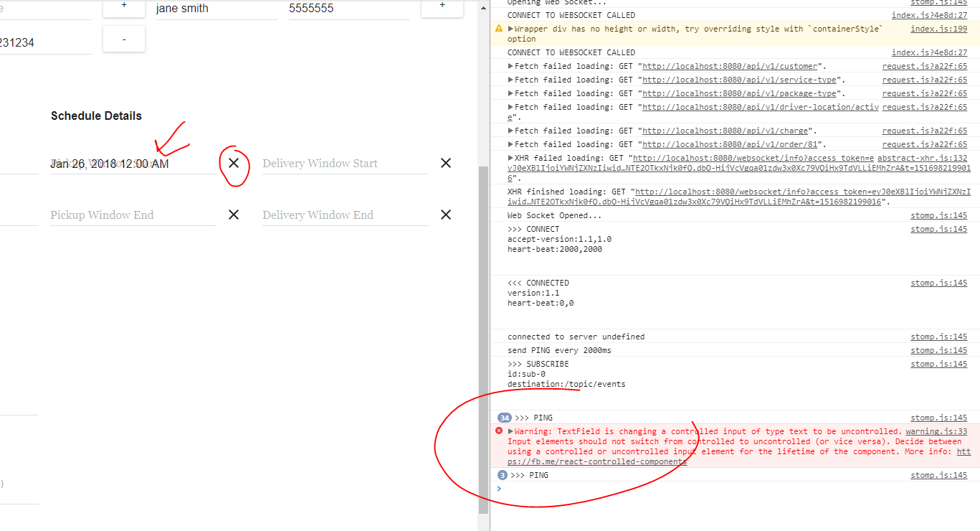Open stomp.js:145 link for connected to server undefined
The image size is (980, 531).
[939, 337]
